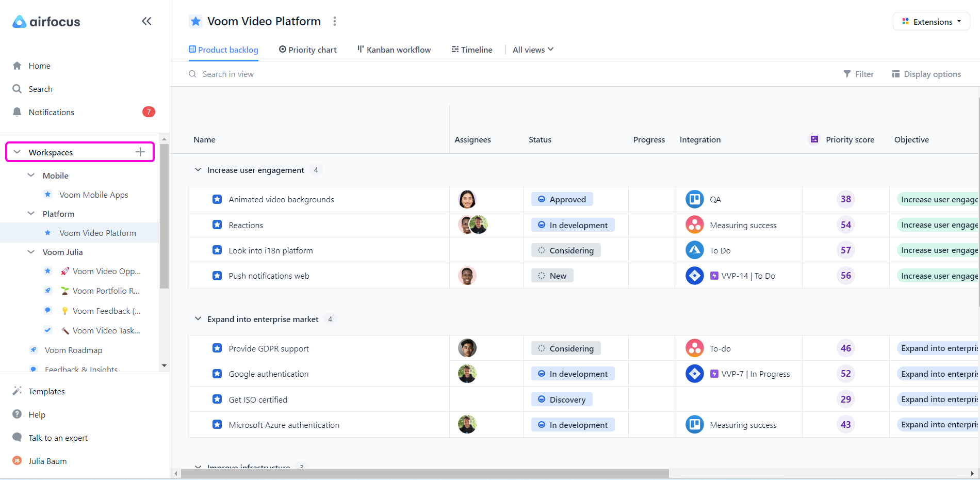Open the Templates wand entry
Image resolution: width=980 pixels, height=480 pixels.
pyautogui.click(x=39, y=391)
